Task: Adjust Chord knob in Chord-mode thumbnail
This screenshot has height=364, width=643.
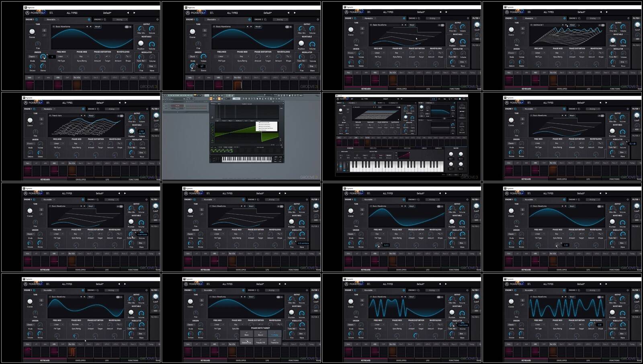Action: click(x=192, y=66)
